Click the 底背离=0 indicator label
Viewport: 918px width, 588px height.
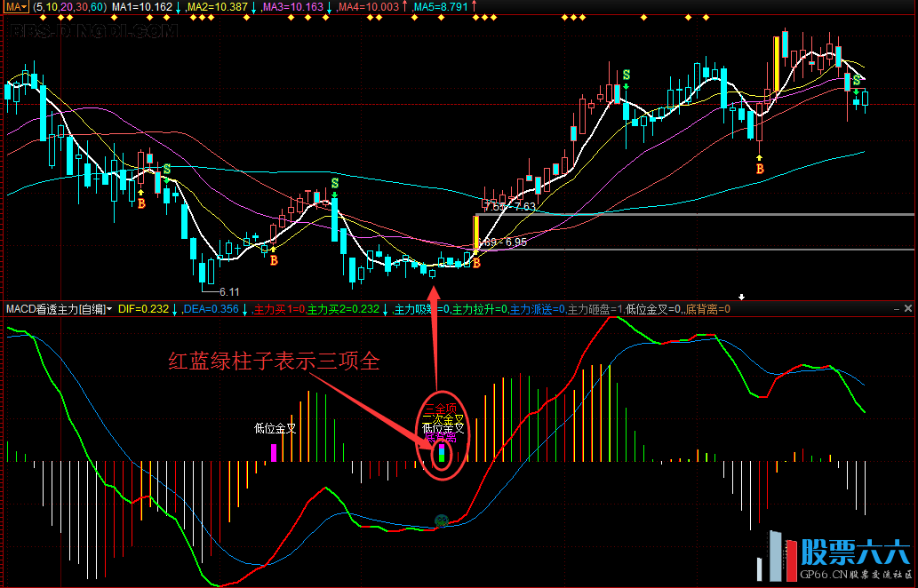(706, 309)
